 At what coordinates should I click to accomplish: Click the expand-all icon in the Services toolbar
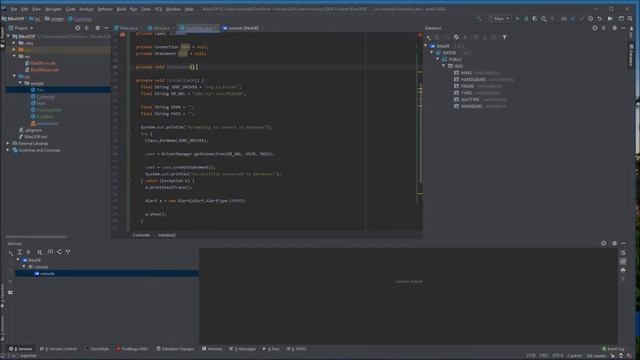point(20,252)
